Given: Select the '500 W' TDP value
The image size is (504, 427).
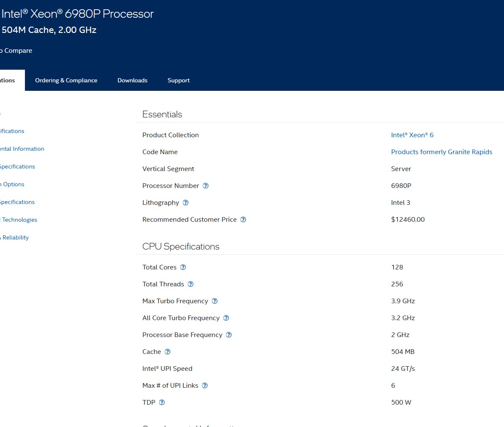Looking at the screenshot, I should [x=401, y=403].
